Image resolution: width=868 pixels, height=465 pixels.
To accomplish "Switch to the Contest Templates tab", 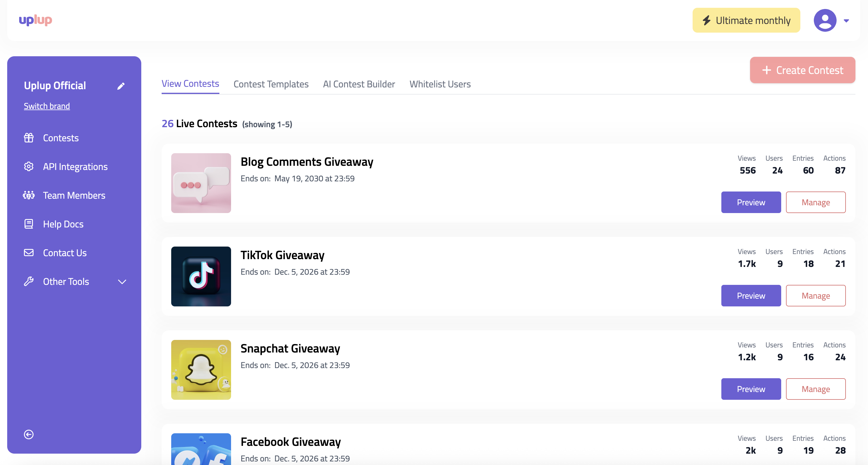I will [271, 84].
